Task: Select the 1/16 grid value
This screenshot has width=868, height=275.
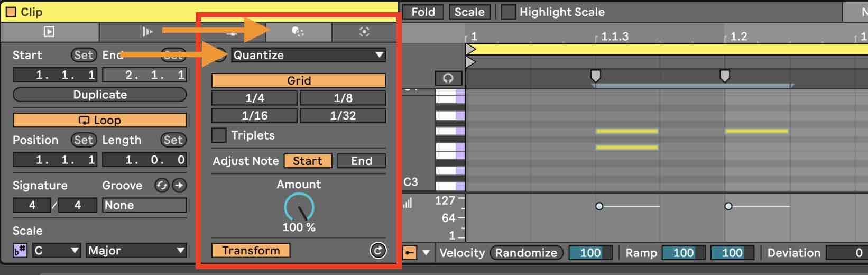Action: coord(255,115)
